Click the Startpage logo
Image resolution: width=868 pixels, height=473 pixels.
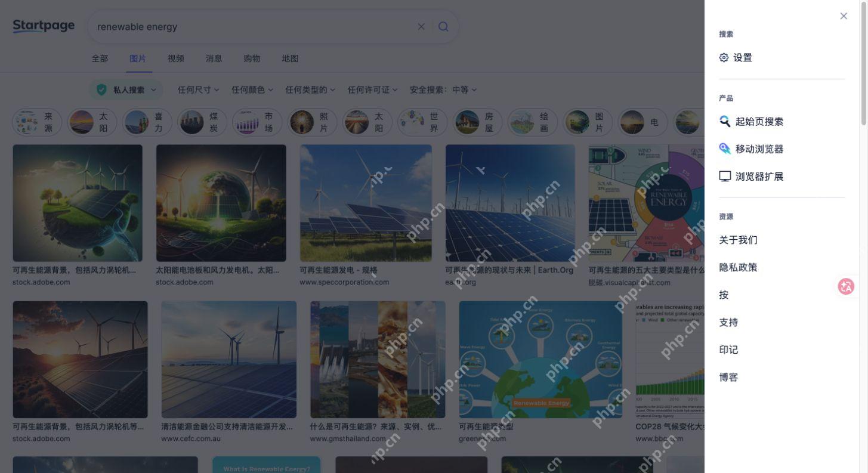point(44,26)
